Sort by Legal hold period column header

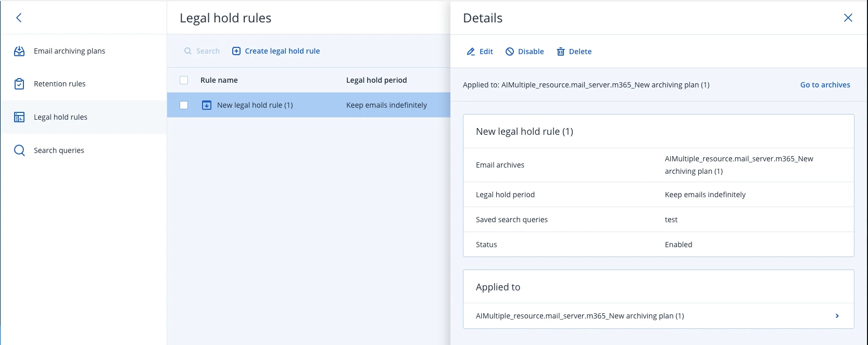pyautogui.click(x=376, y=80)
